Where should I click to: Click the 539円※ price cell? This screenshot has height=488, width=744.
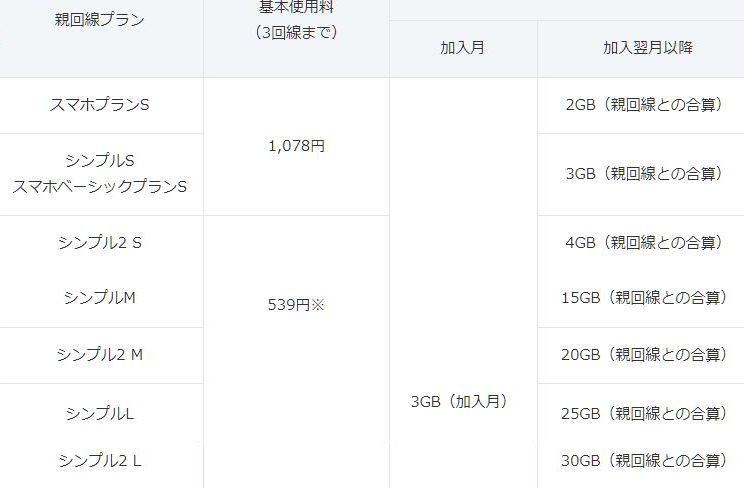pos(296,304)
